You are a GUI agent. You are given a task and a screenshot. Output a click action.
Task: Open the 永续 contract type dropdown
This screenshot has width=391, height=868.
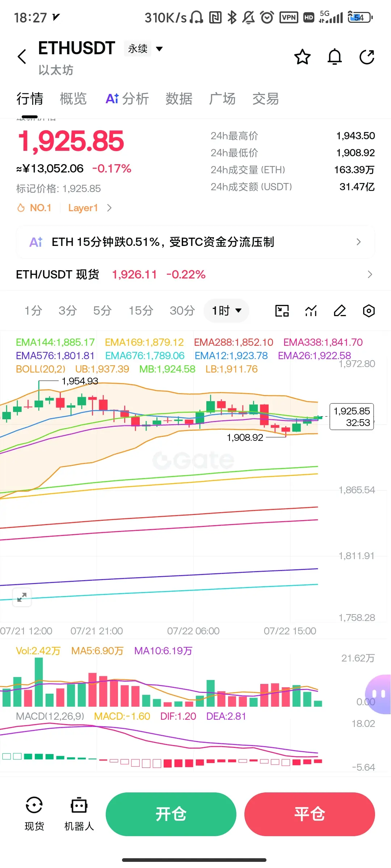click(145, 48)
